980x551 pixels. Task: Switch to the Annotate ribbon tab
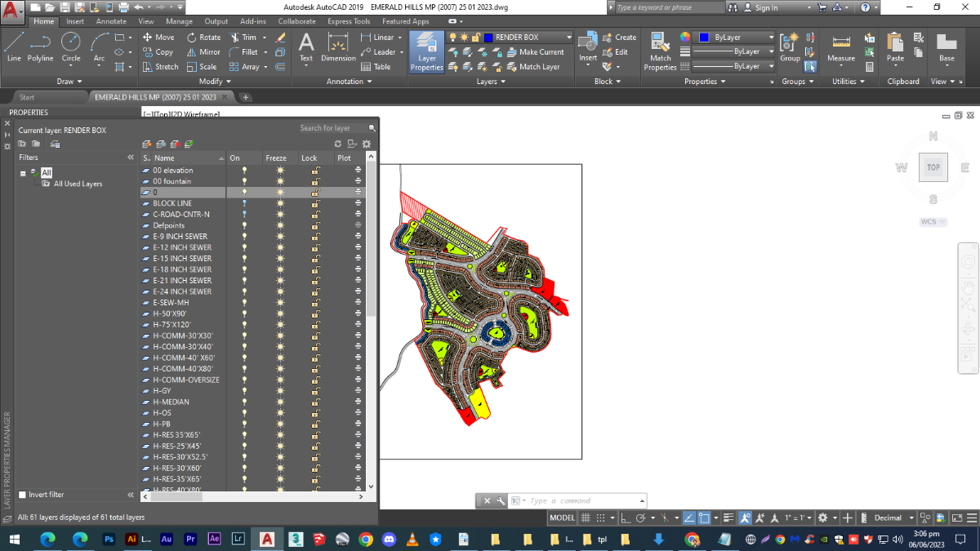[x=111, y=21]
